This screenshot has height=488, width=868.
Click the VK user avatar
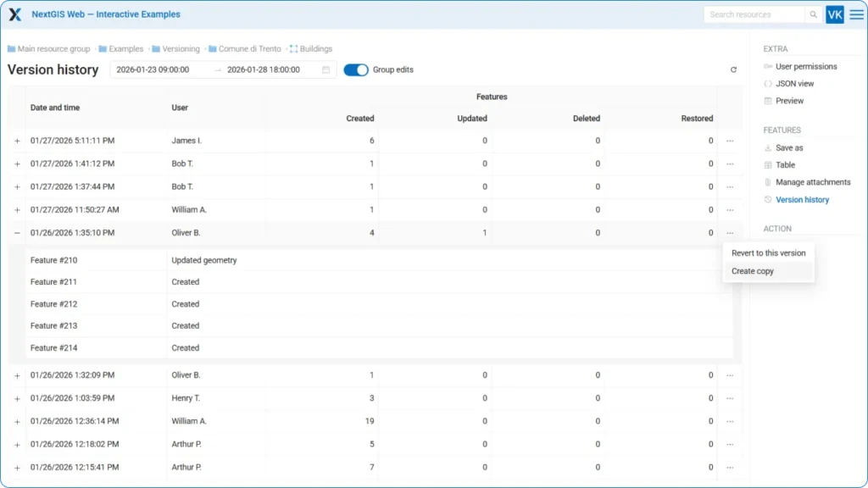834,14
